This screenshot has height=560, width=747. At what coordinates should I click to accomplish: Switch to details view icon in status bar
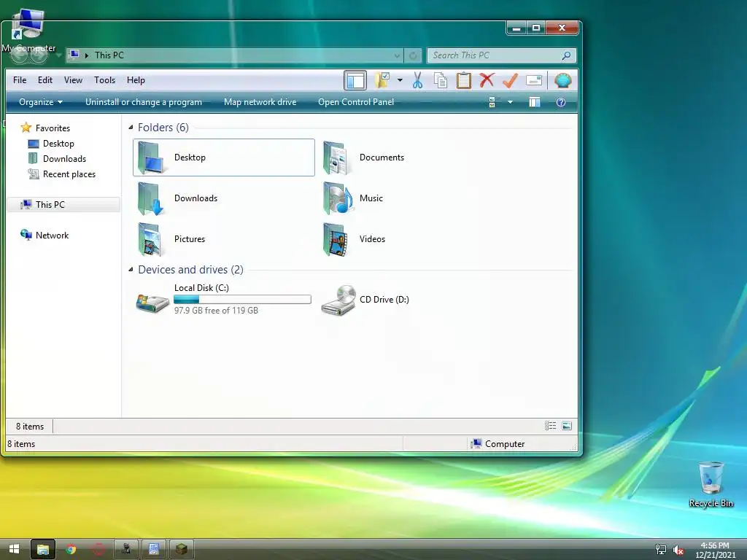(550, 426)
